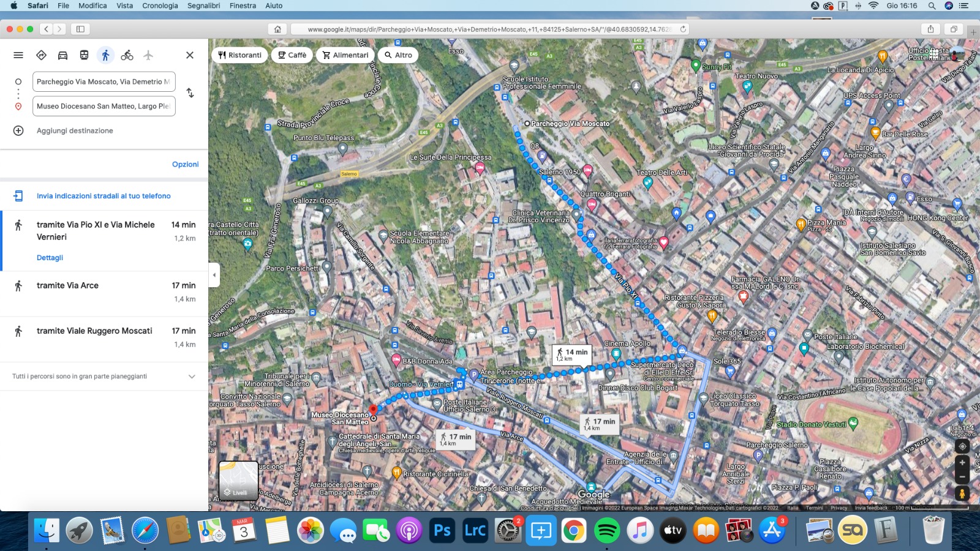Image resolution: width=980 pixels, height=551 pixels.
Task: Send directions to your phone link
Action: [x=104, y=196]
